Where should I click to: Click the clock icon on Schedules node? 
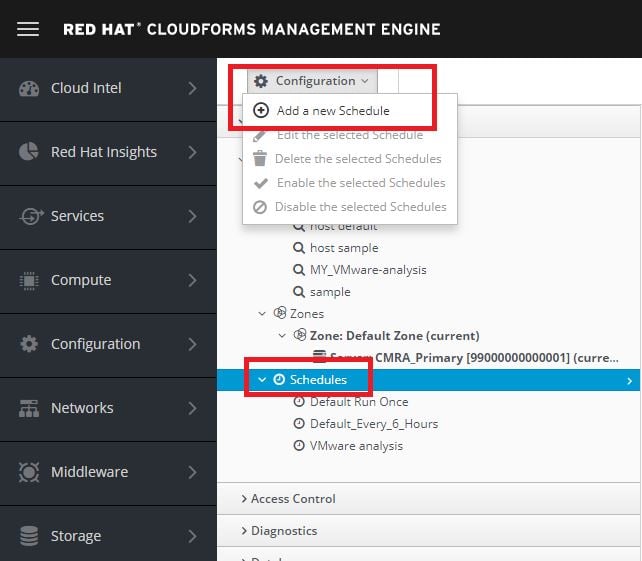279,380
